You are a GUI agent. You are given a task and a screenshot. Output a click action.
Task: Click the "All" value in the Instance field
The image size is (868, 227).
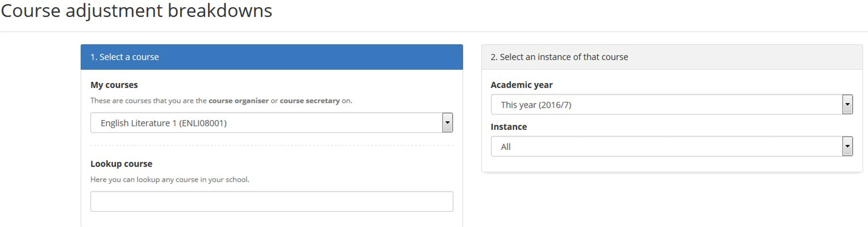pyautogui.click(x=505, y=147)
